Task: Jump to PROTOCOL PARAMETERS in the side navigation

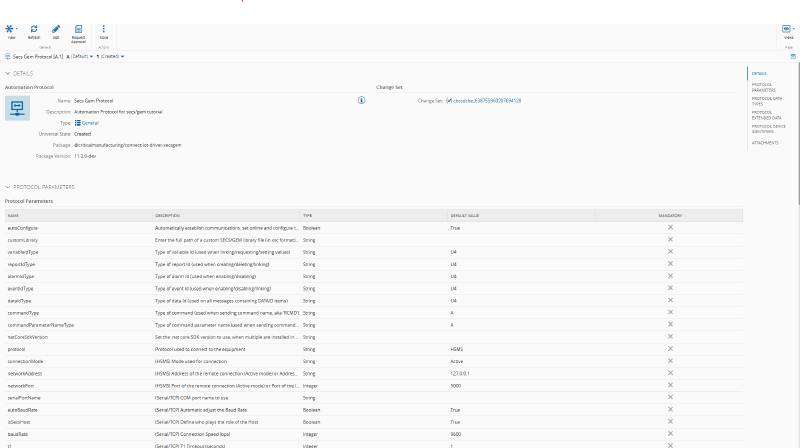Action: click(x=764, y=87)
